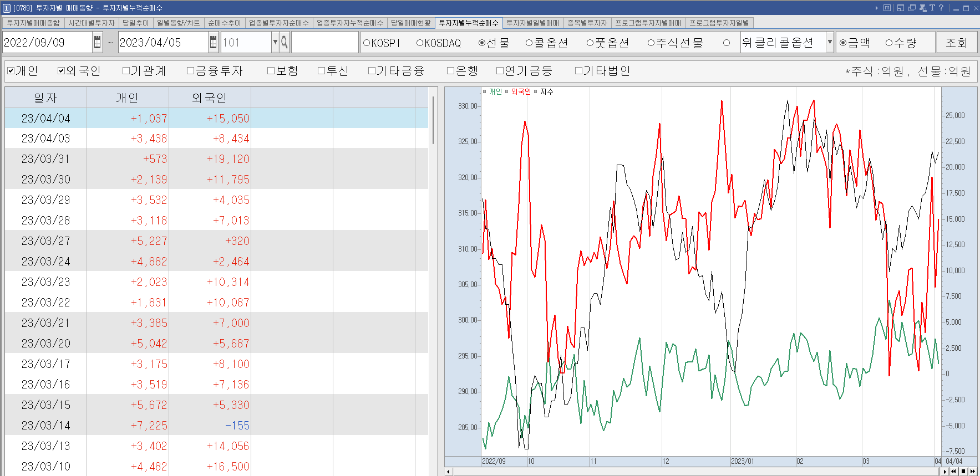Click the end date field 2023/04/05
This screenshot has height=476, width=980.
163,43
